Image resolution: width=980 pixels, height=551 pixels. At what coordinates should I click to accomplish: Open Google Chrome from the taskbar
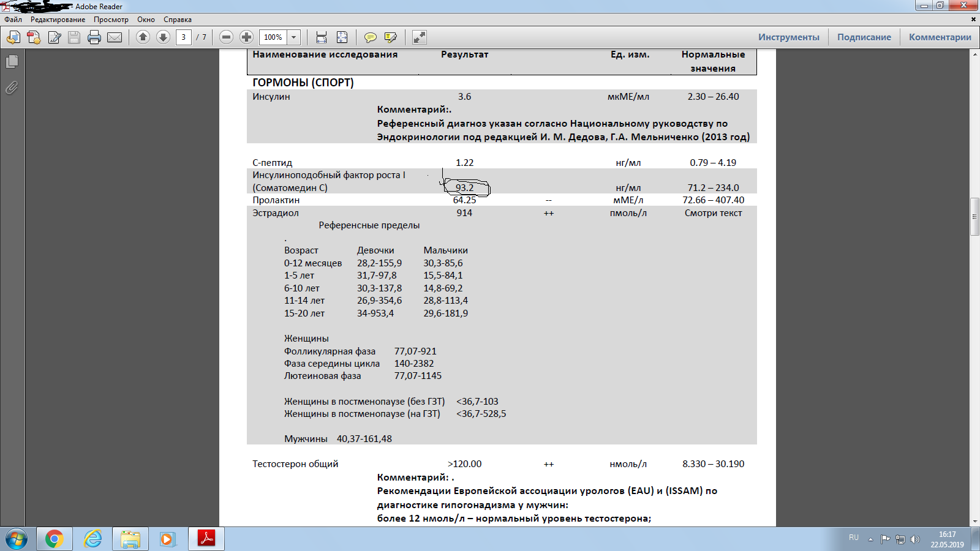(54, 539)
